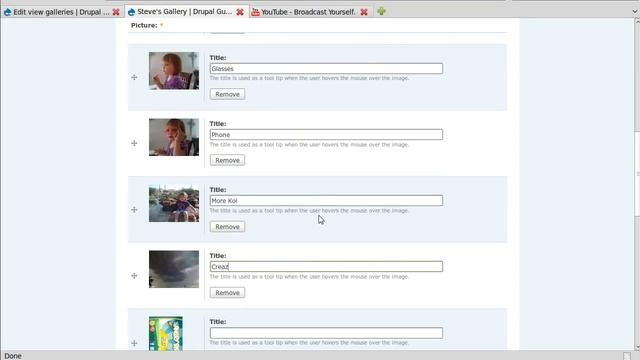Image resolution: width=640 pixels, height=360 pixels.
Task: Click the drag handle for the More Koi row
Action: [x=134, y=209]
